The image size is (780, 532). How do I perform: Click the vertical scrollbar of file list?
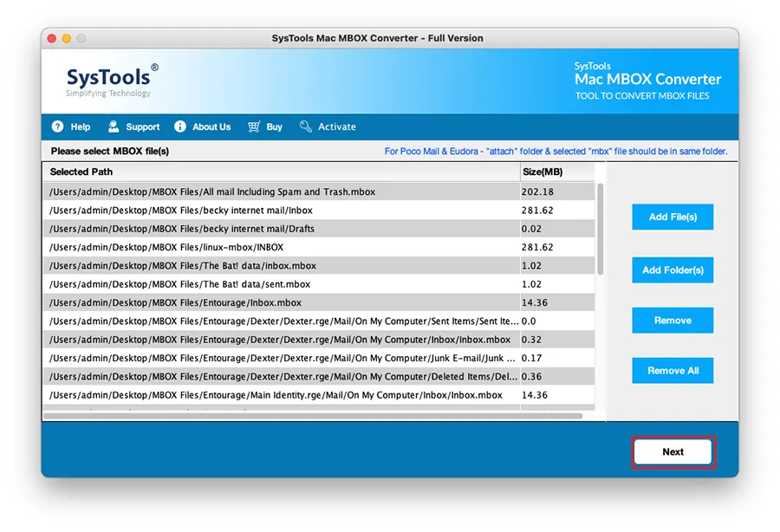pos(601,230)
